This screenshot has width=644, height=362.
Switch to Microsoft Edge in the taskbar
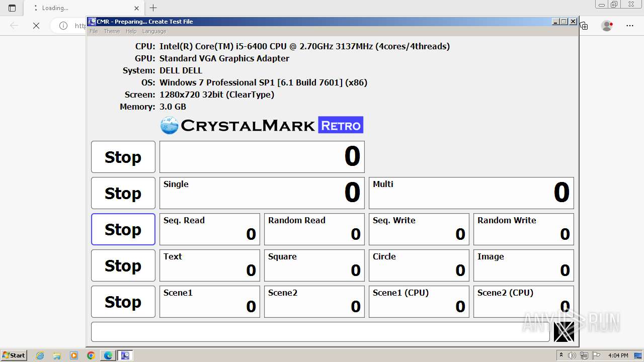pos(108,355)
